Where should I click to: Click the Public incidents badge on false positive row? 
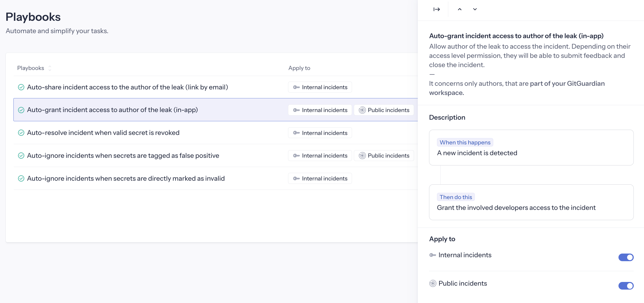point(384,155)
